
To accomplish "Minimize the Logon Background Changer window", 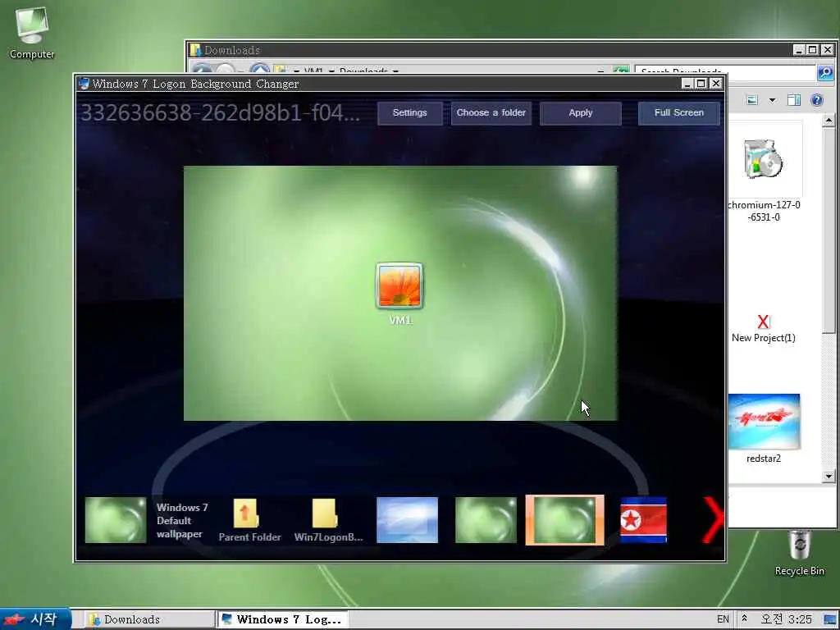I will [687, 84].
